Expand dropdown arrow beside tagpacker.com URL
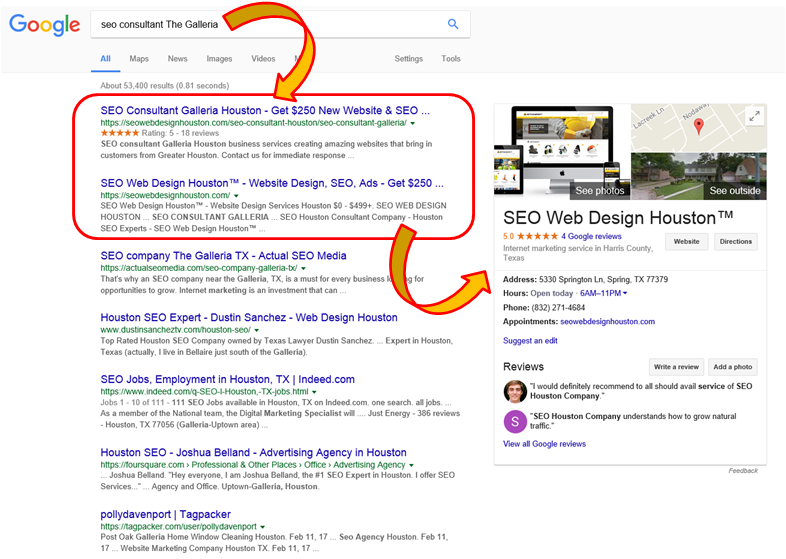Screen dimensions: 786x559 (263, 527)
